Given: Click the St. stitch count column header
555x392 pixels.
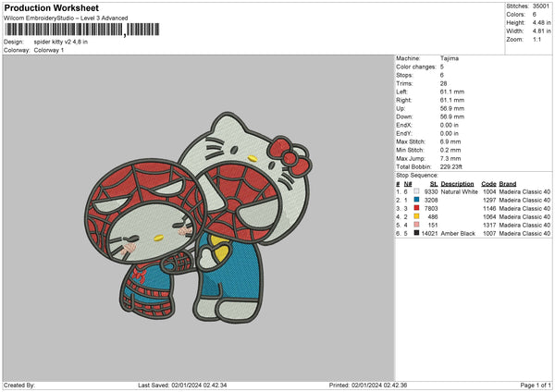Looking at the screenshot, I should tap(433, 183).
